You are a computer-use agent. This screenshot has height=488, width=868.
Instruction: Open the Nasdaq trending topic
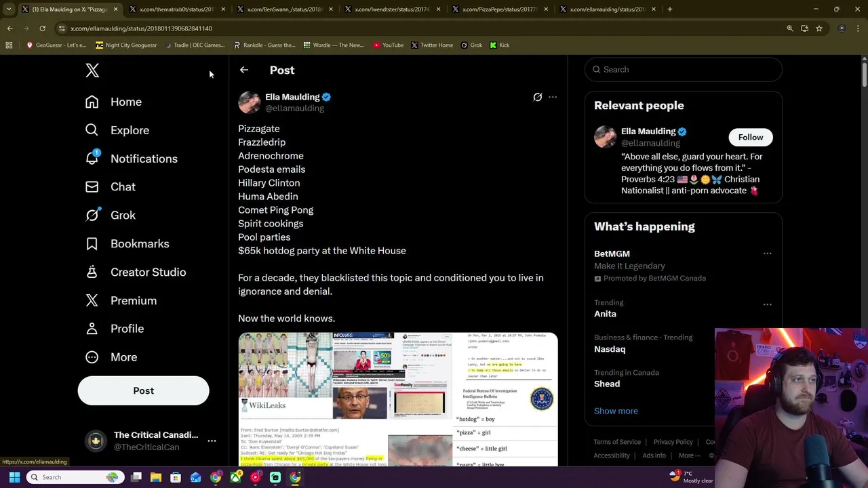click(610, 349)
